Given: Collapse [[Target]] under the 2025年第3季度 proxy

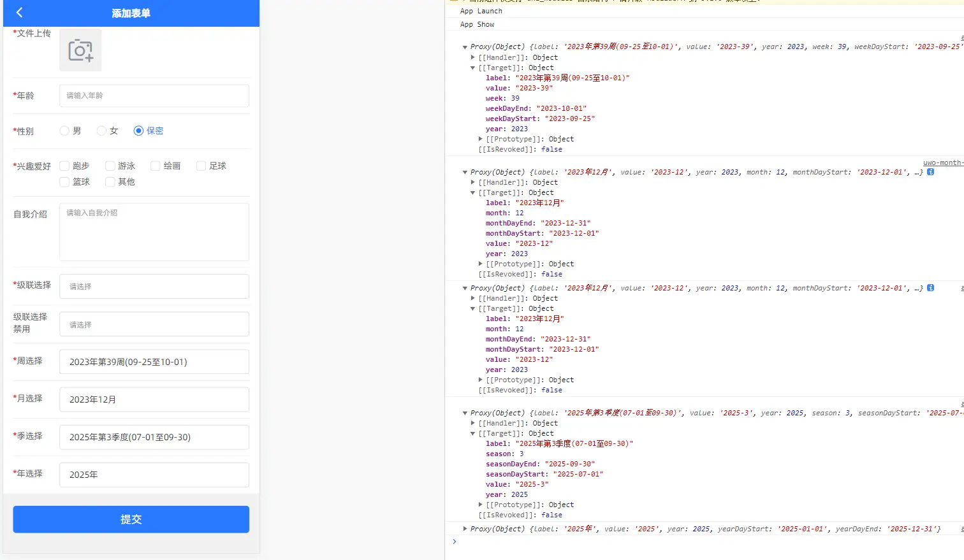Looking at the screenshot, I should [x=472, y=433].
